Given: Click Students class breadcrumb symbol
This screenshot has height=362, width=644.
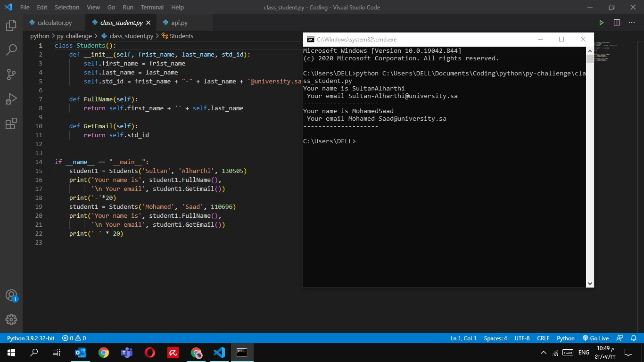Looking at the screenshot, I should (x=178, y=36).
